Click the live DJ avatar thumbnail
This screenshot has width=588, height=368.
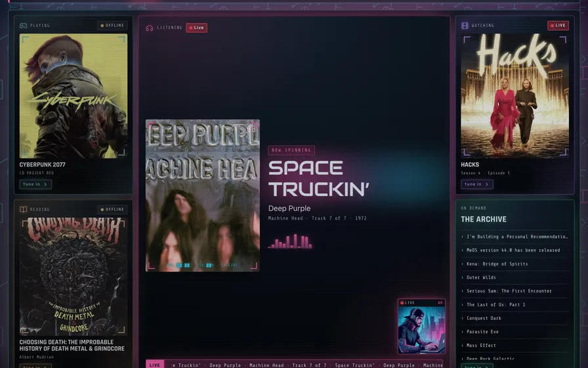click(421, 327)
